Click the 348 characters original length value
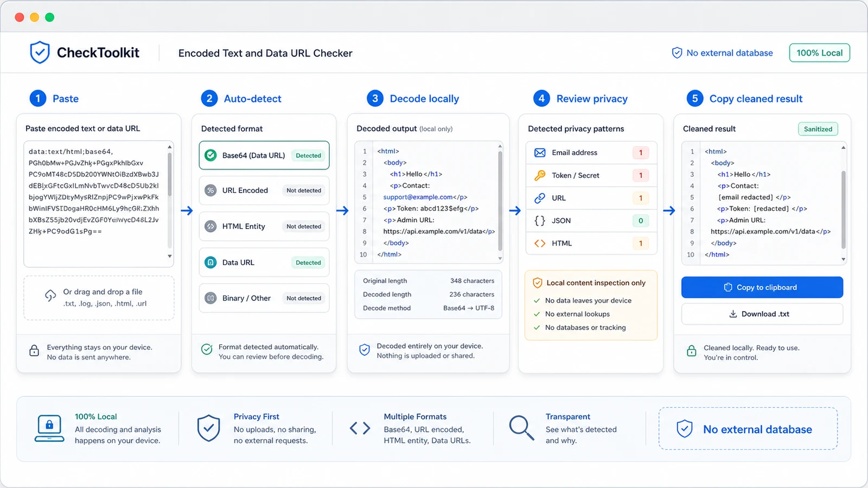This screenshot has height=488, width=868. (x=472, y=281)
